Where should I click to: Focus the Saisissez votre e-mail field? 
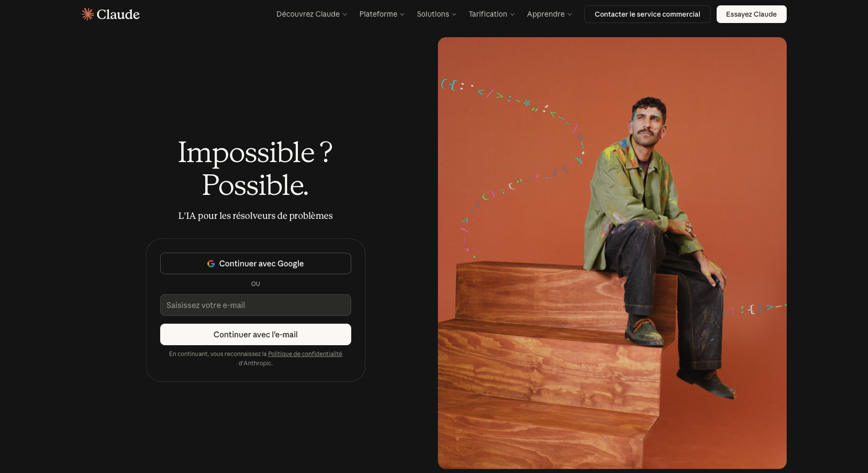point(256,305)
